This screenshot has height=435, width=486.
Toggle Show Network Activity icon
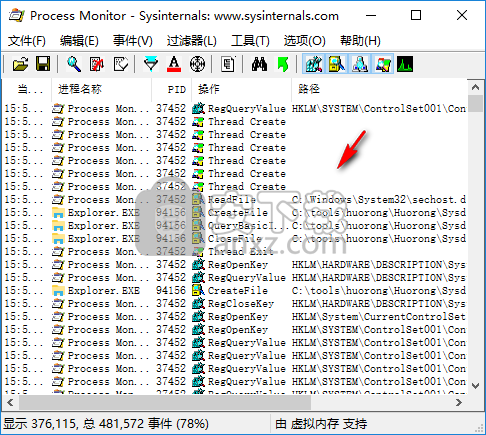click(360, 64)
